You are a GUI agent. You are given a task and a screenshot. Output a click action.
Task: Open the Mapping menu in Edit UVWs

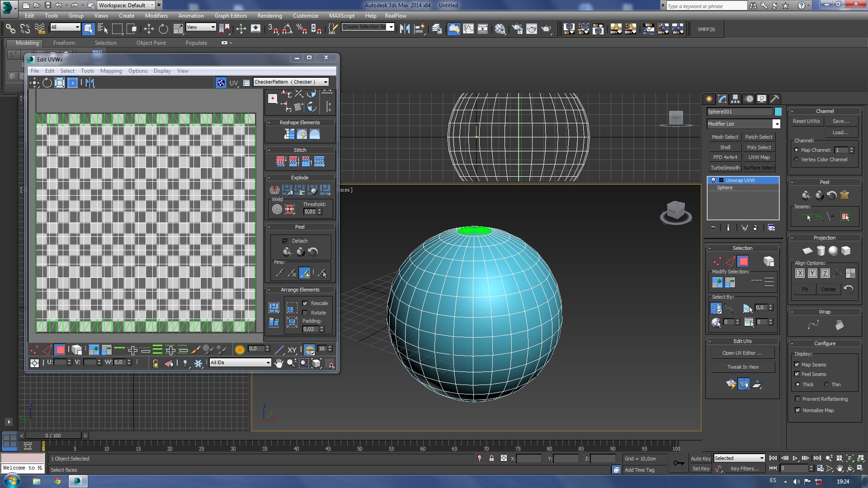[x=111, y=71]
